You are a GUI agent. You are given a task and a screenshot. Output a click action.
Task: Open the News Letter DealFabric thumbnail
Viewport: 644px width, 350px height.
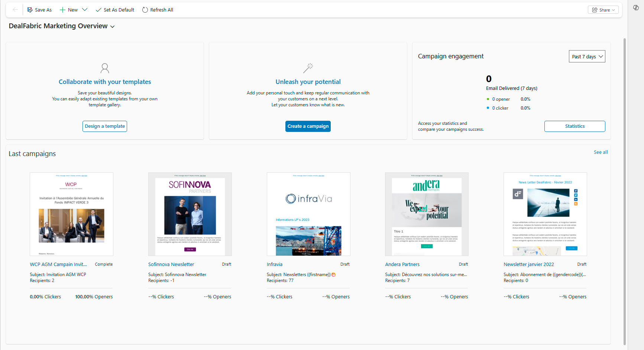[x=545, y=214]
